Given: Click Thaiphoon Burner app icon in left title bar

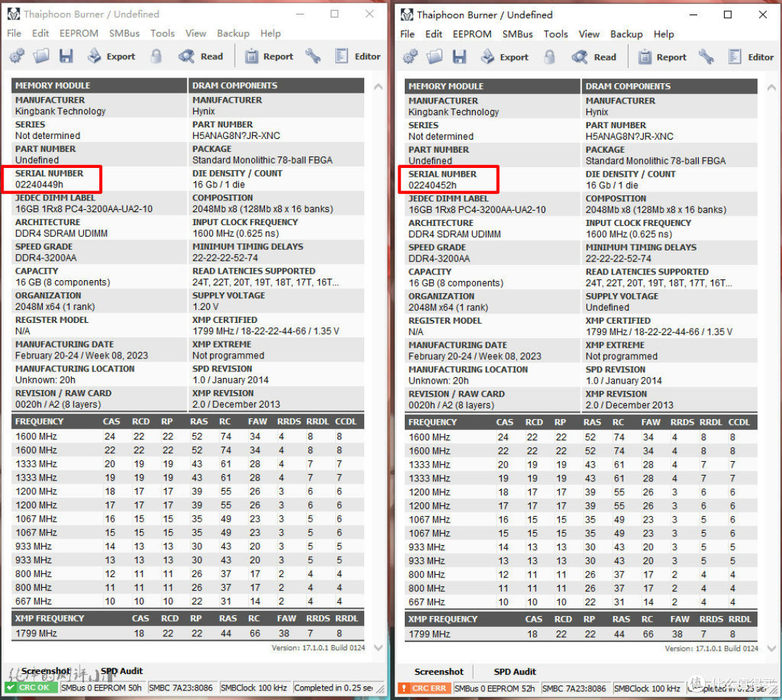Looking at the screenshot, I should (x=14, y=14).
